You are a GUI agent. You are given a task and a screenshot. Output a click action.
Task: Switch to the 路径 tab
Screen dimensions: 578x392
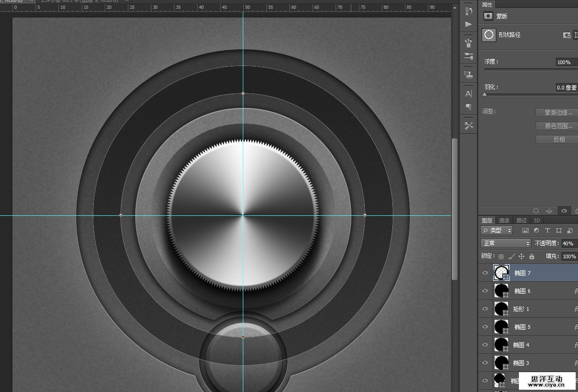(x=521, y=220)
